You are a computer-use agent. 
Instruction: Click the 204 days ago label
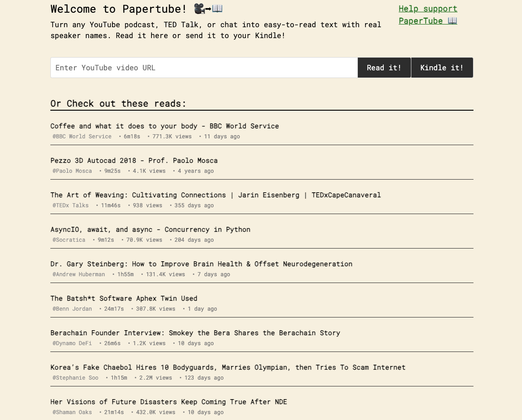tap(194, 240)
